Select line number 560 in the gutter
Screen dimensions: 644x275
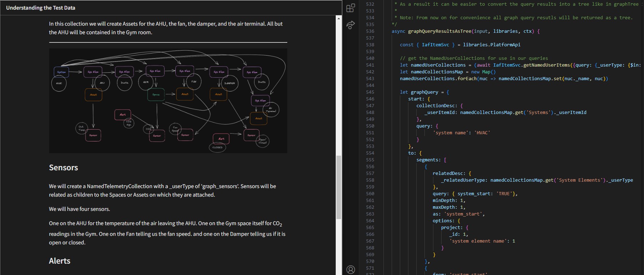(x=370, y=194)
